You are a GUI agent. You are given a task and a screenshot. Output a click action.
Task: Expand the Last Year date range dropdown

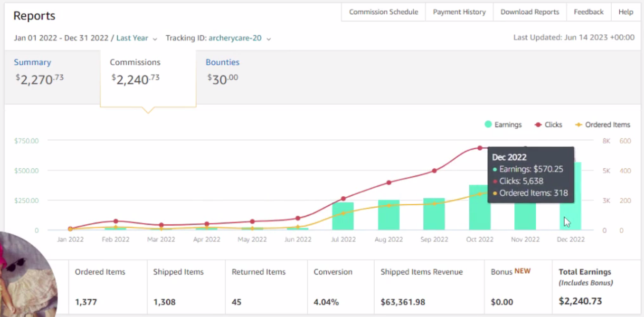pyautogui.click(x=137, y=38)
